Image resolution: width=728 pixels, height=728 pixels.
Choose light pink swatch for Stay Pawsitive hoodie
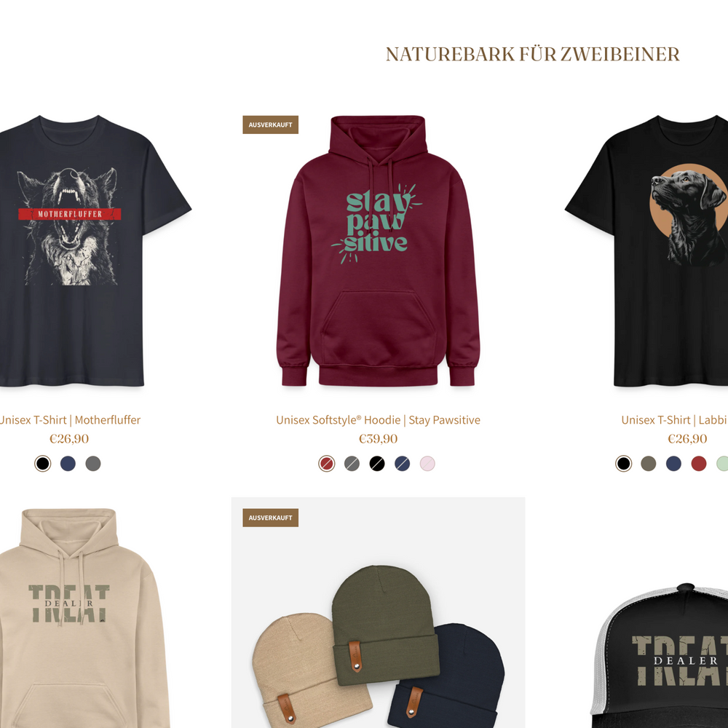pos(427,463)
